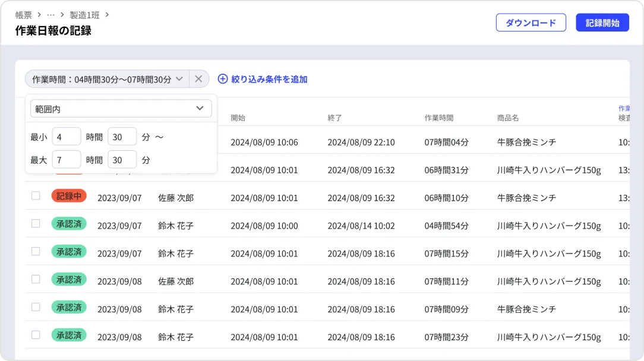The height and width of the screenshot is (361, 644).
Task: Click the 作業時間 column header
Action: 439,118
